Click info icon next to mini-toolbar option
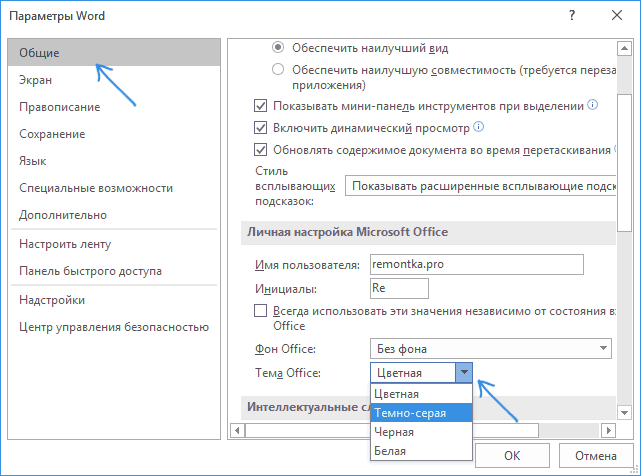 [x=592, y=105]
